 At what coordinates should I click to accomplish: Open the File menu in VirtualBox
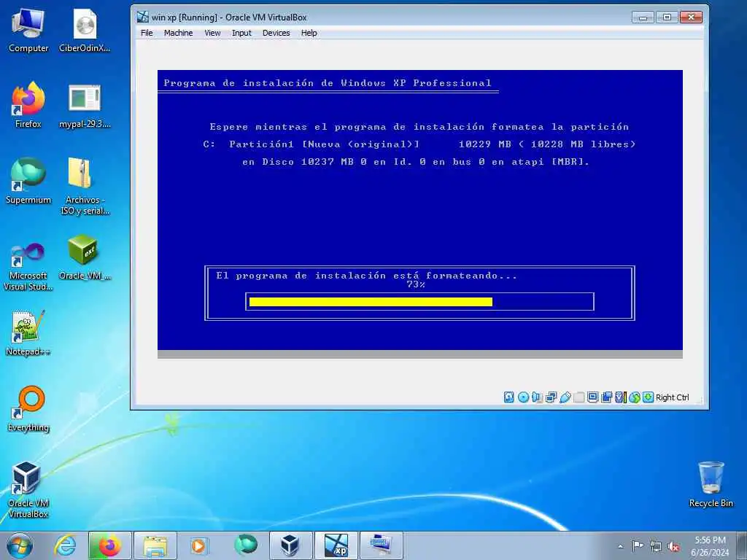[147, 33]
